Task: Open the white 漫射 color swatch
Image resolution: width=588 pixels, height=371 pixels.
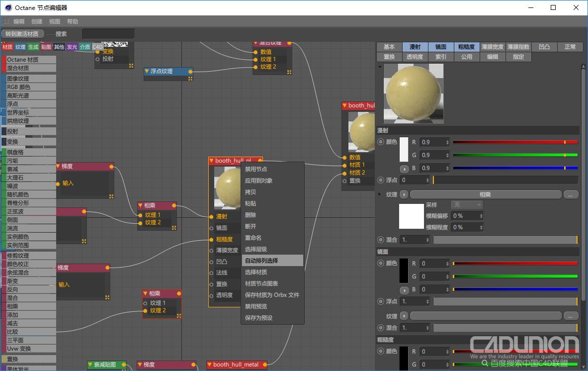Action: click(x=404, y=149)
